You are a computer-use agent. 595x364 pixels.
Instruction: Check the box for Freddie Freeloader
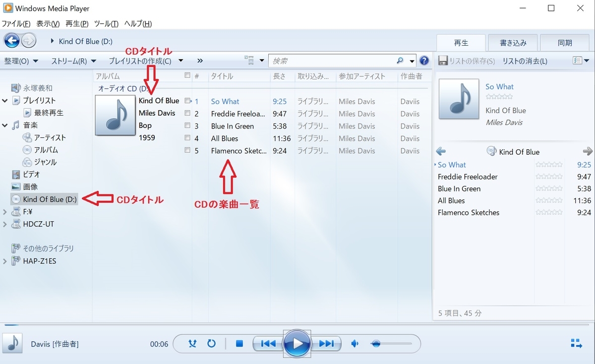(187, 114)
